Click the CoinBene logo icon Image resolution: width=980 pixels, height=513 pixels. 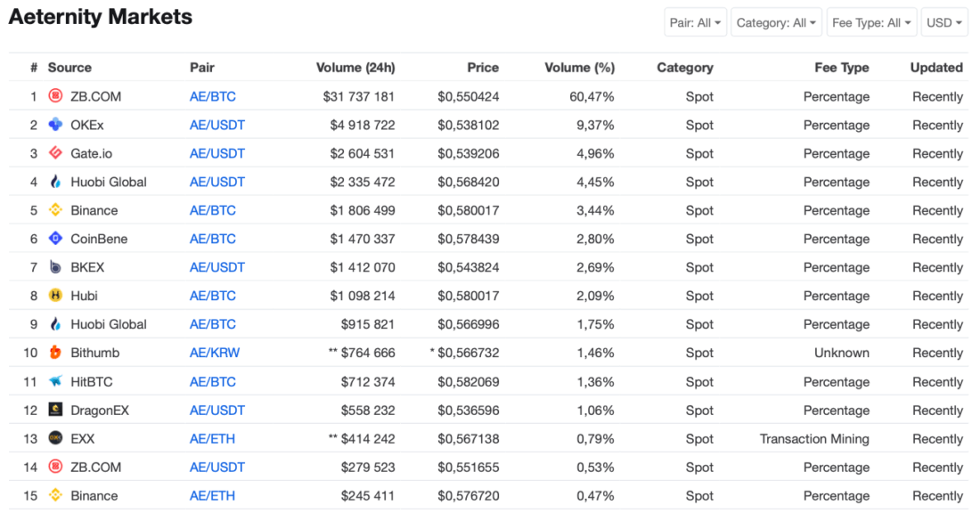click(x=55, y=239)
